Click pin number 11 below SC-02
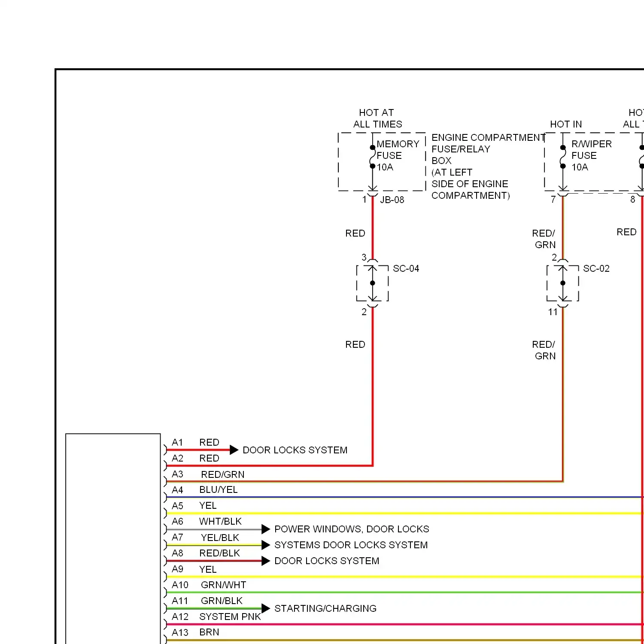The width and height of the screenshot is (644, 644). (x=553, y=312)
